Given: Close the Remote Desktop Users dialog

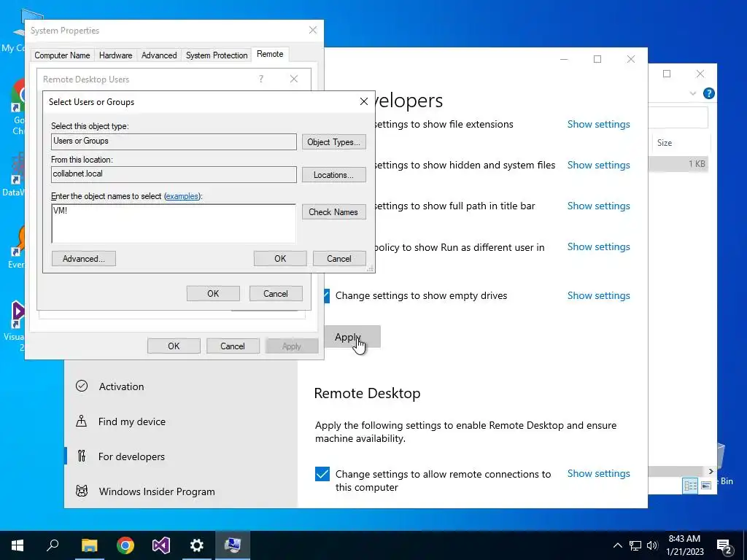Looking at the screenshot, I should (x=294, y=79).
